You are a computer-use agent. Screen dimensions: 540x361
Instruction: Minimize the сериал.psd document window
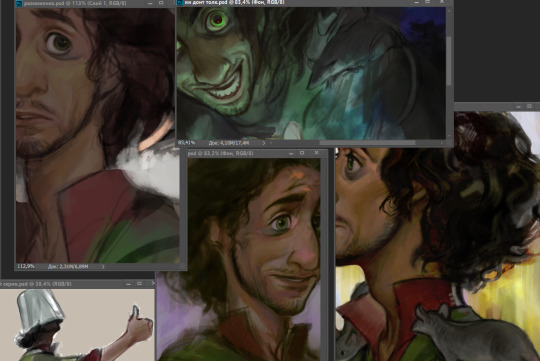(128, 284)
